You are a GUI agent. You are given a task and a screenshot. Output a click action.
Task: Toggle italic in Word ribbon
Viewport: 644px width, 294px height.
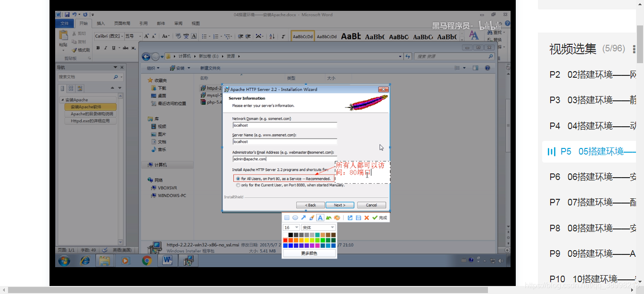[106, 48]
